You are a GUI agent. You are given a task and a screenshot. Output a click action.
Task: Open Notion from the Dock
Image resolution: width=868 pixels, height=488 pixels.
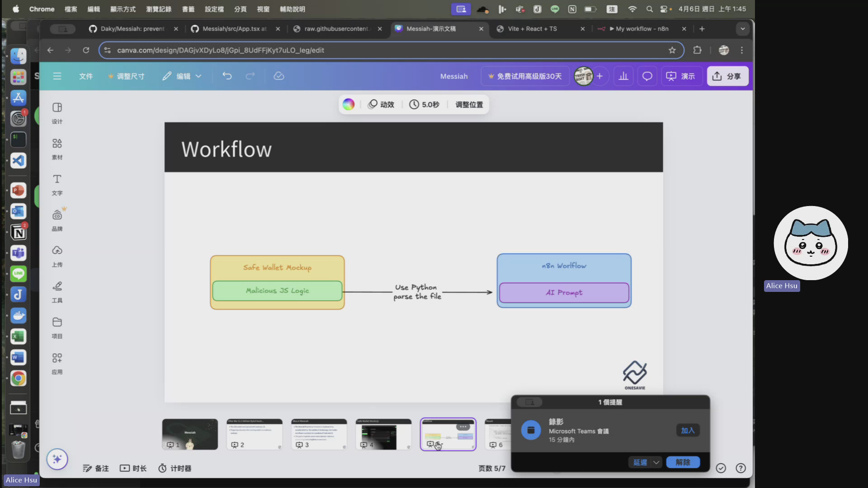point(19,233)
